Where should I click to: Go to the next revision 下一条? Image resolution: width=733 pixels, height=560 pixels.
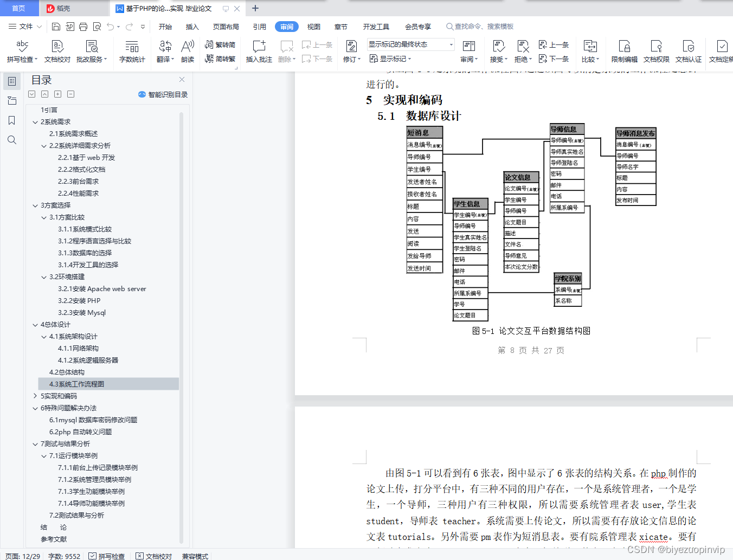coord(554,59)
